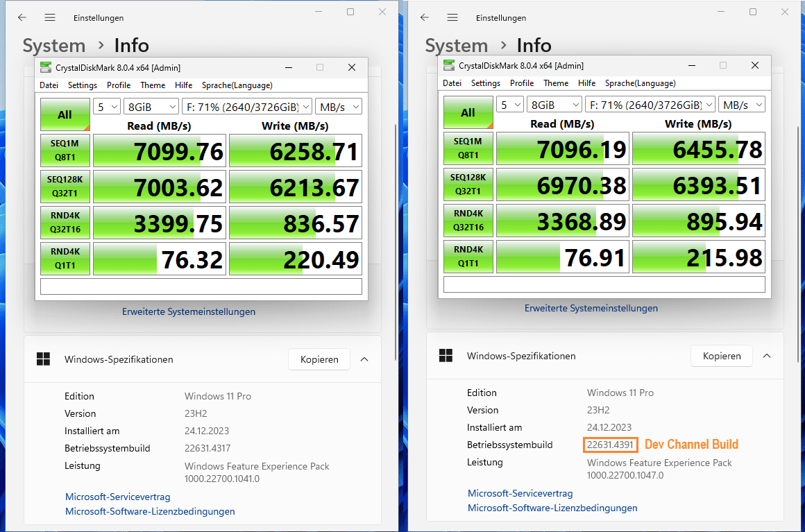
Task: Open 8GiB size dropdown in left CrystalDiskMark
Action: [151, 107]
